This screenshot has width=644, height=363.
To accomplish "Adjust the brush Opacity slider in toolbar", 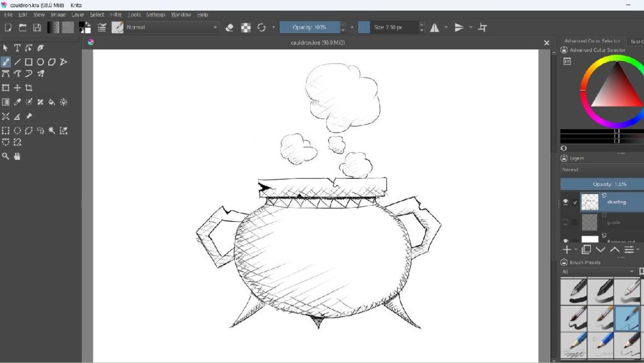I will (x=310, y=28).
